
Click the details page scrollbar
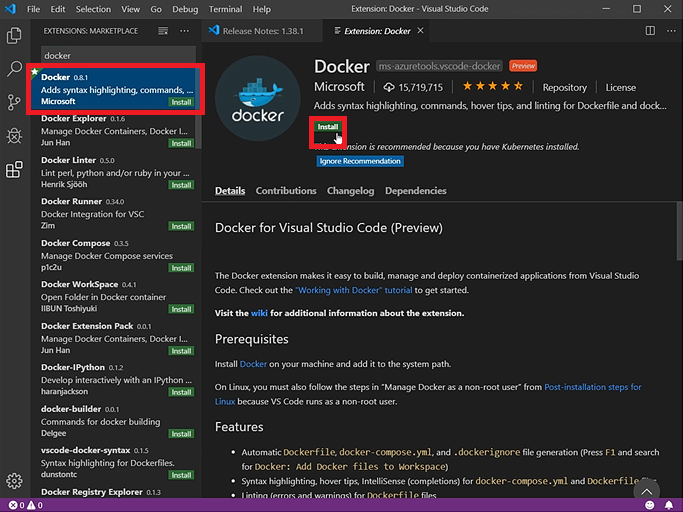pyautogui.click(x=680, y=233)
